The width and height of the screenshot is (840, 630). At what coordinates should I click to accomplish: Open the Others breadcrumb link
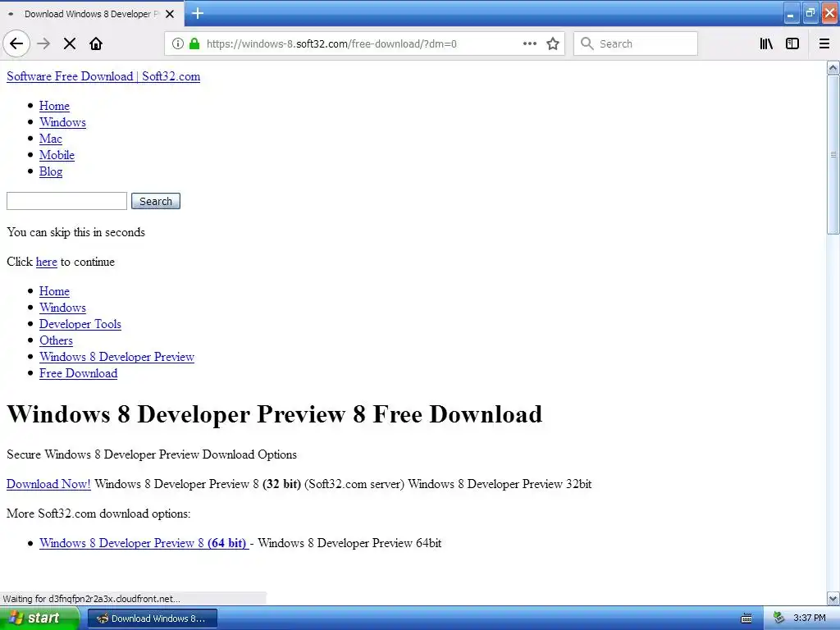[56, 340]
